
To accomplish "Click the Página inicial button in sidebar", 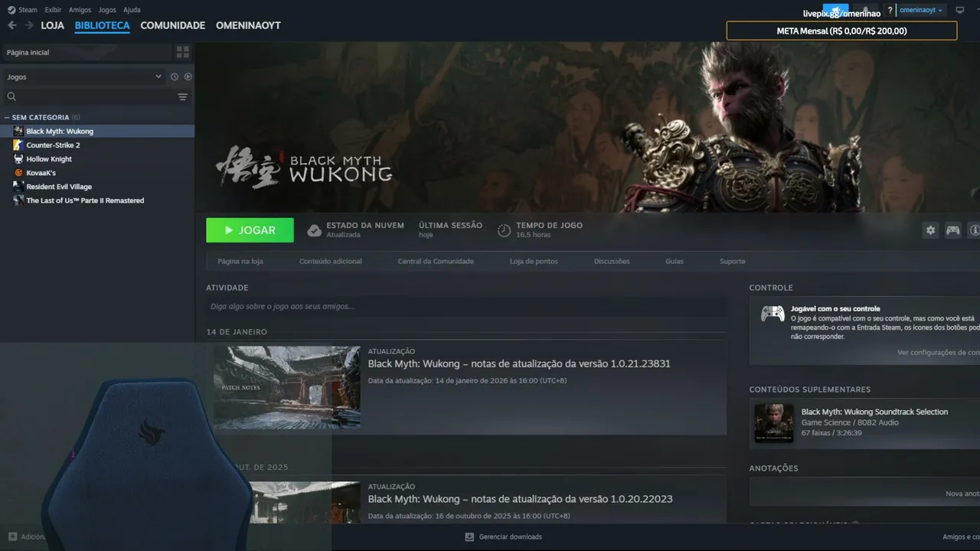I will (87, 52).
